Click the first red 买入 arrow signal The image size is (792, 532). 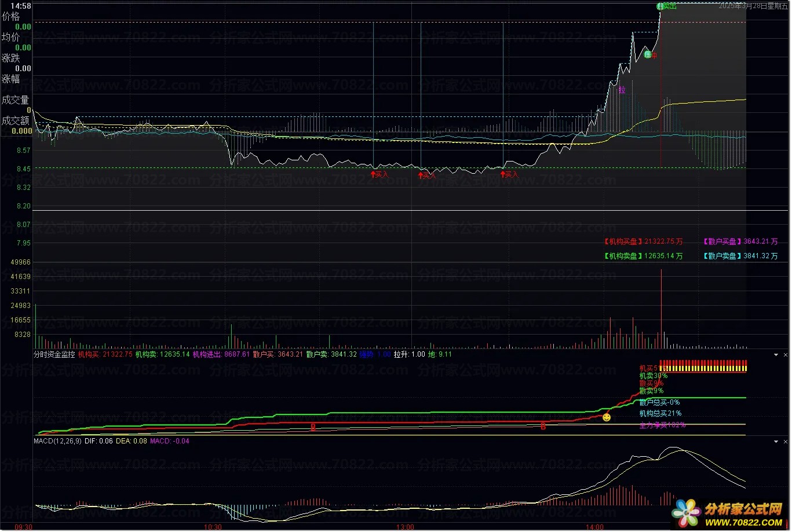(379, 174)
